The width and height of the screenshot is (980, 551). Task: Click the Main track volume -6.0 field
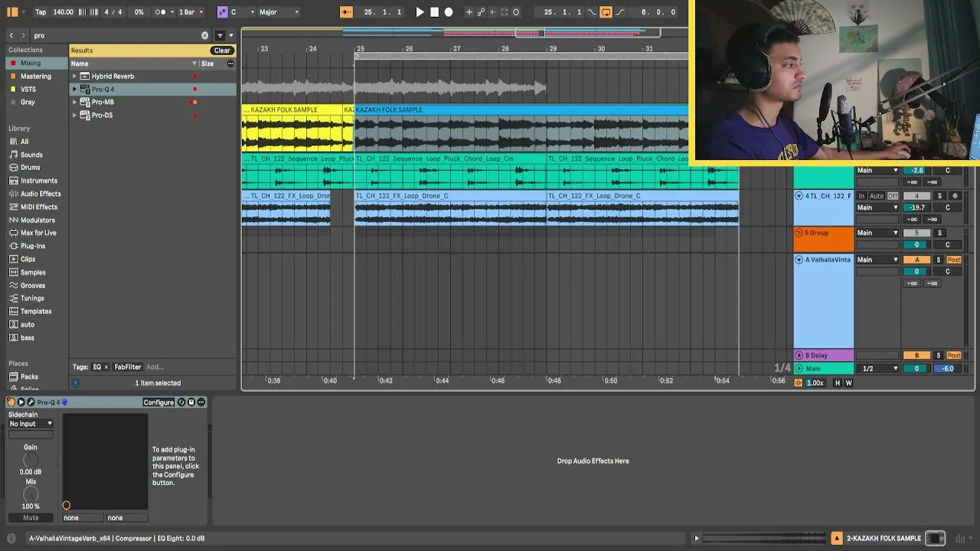tap(948, 369)
